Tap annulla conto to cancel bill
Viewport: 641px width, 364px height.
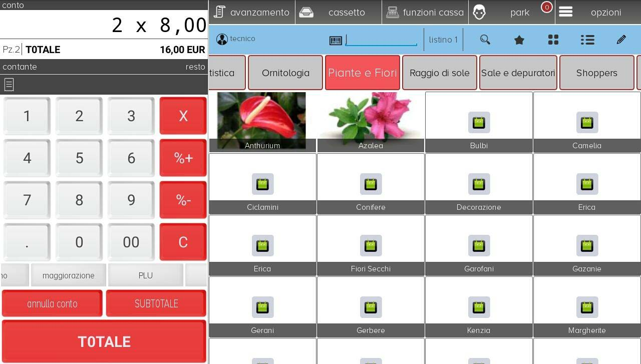(52, 303)
